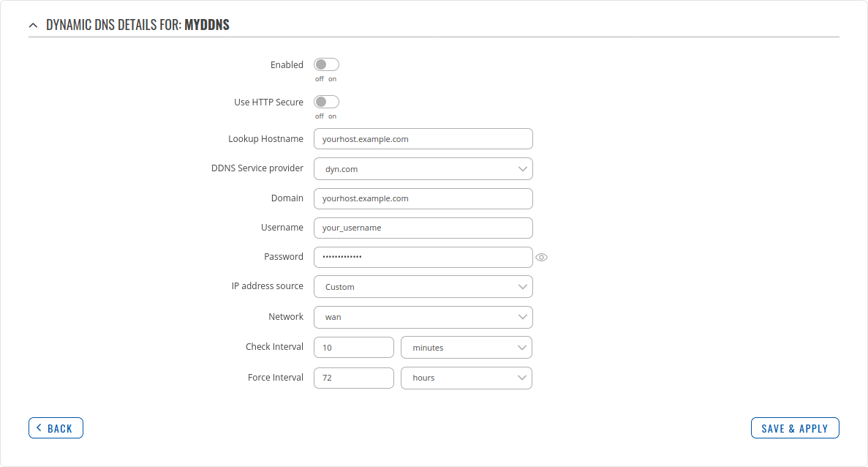The image size is (868, 467).
Task: Show password using the eye icon
Action: [x=541, y=258]
